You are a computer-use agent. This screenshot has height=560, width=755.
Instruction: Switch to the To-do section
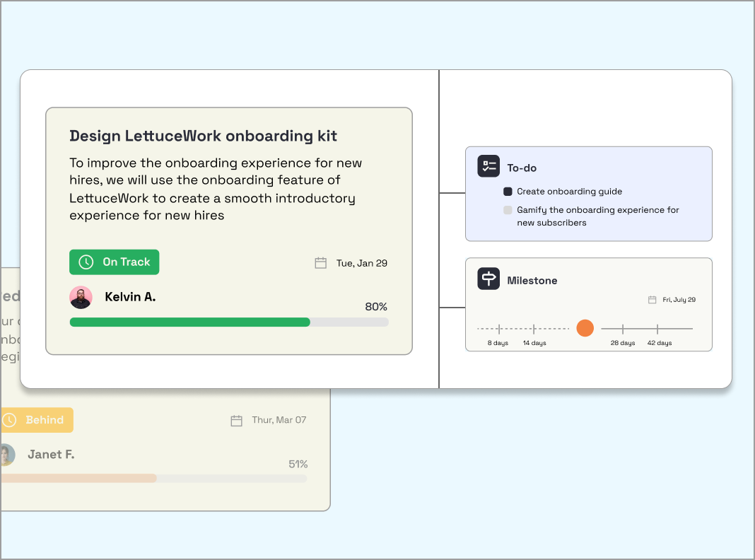click(523, 167)
